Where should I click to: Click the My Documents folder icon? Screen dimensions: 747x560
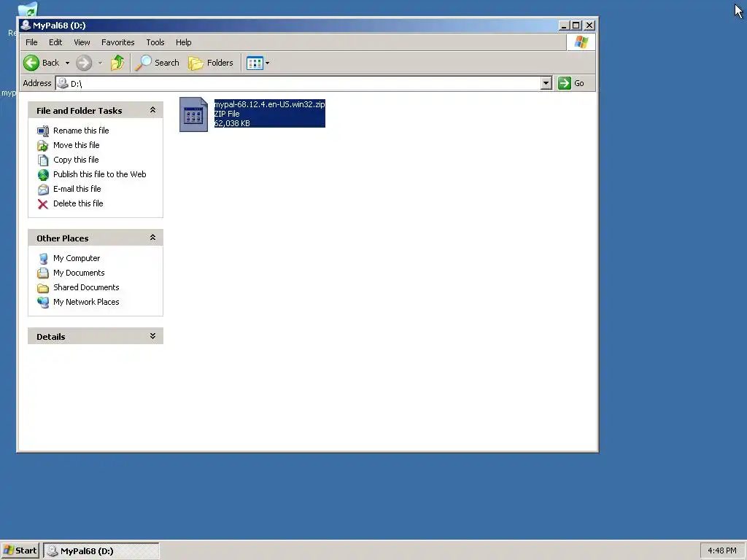(x=43, y=273)
